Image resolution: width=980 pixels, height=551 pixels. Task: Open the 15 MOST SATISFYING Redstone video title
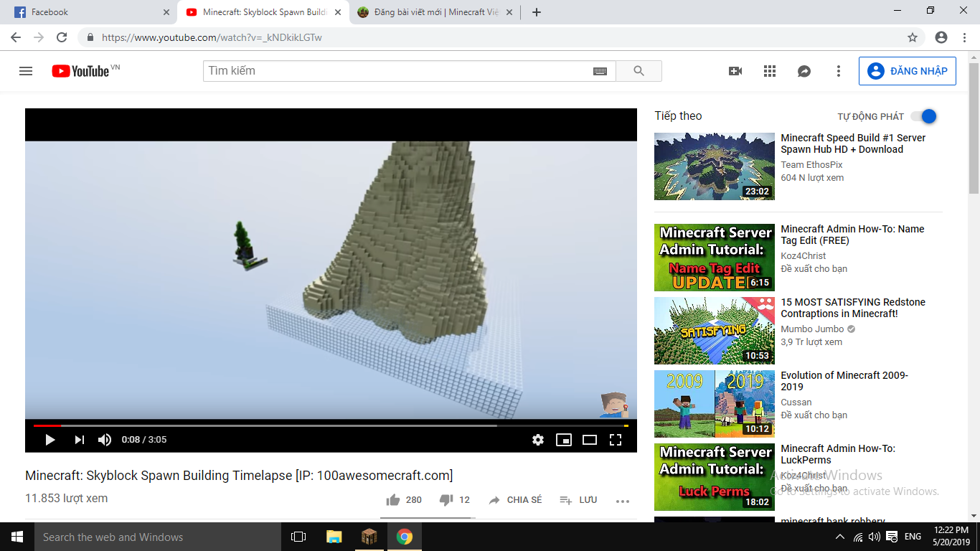[853, 308]
